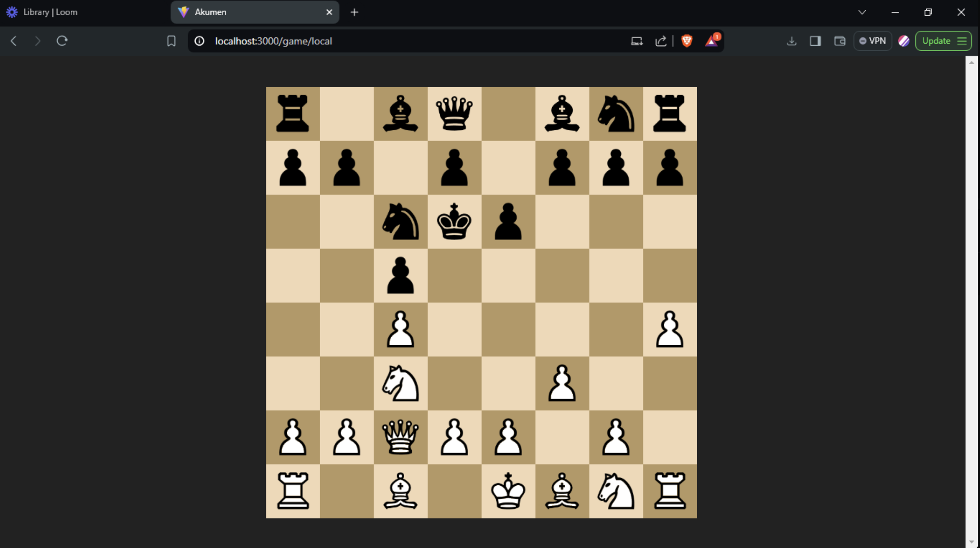This screenshot has width=980, height=548.
Task: Expand the tab search chevron
Action: pos(862,12)
